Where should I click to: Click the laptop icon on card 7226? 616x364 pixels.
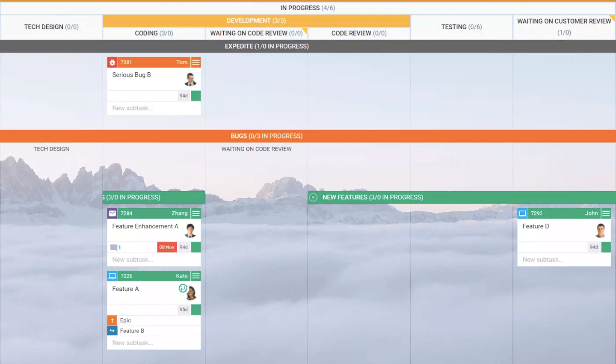[x=112, y=275]
